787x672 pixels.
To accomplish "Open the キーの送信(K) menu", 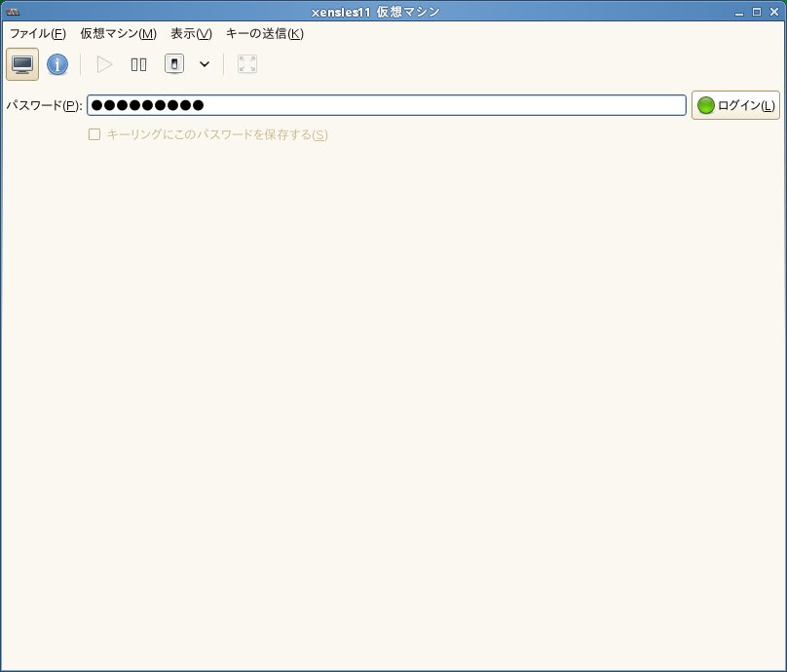I will [265, 34].
